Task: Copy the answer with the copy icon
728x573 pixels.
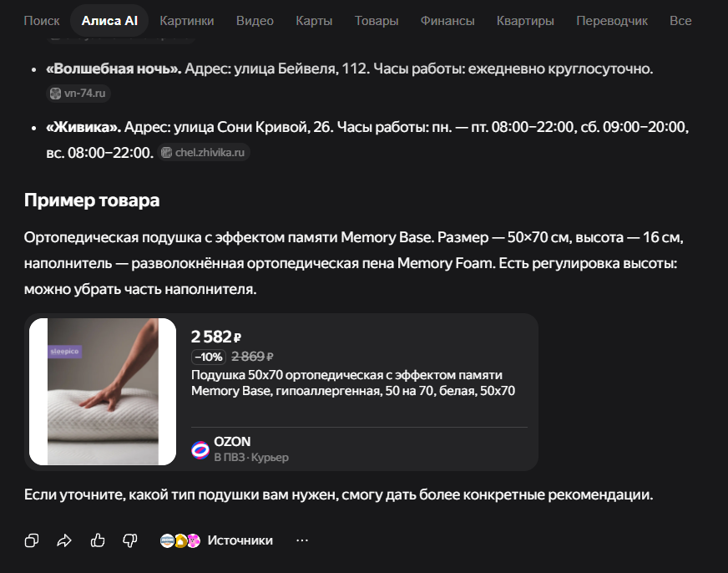Action: 32,540
